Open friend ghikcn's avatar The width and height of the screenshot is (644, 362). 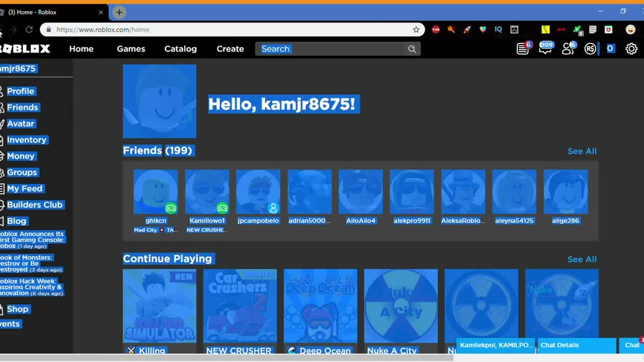point(155,192)
